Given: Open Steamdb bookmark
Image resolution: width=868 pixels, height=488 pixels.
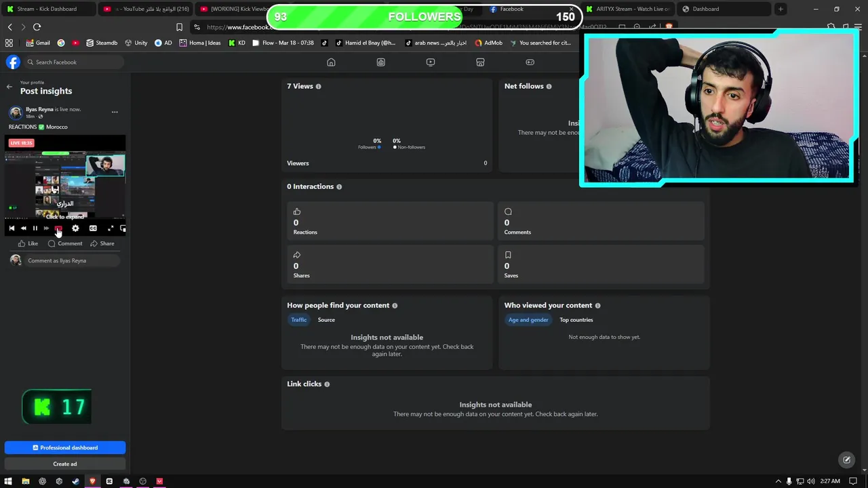Looking at the screenshot, I should click(x=102, y=43).
